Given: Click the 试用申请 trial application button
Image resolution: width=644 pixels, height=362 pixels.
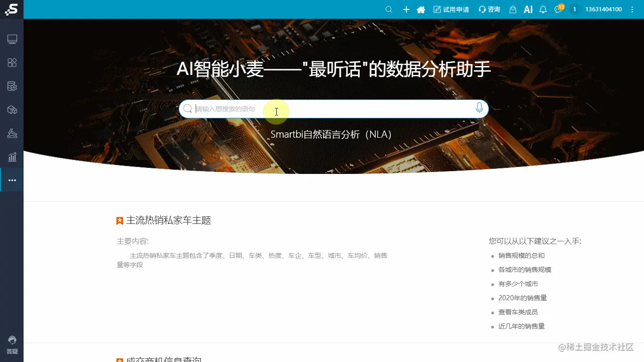Looking at the screenshot, I should point(451,9).
